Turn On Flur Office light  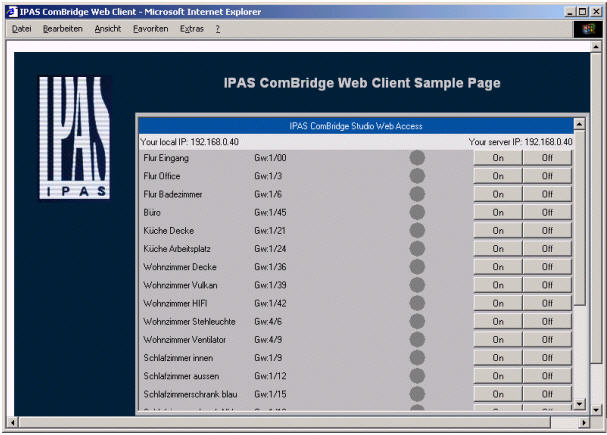[x=497, y=176]
